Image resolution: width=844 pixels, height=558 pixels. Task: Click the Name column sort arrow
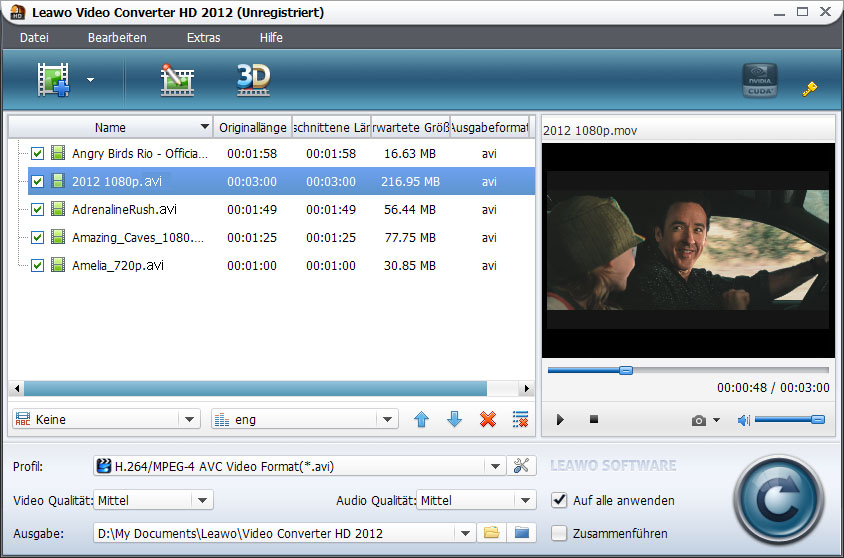[205, 126]
